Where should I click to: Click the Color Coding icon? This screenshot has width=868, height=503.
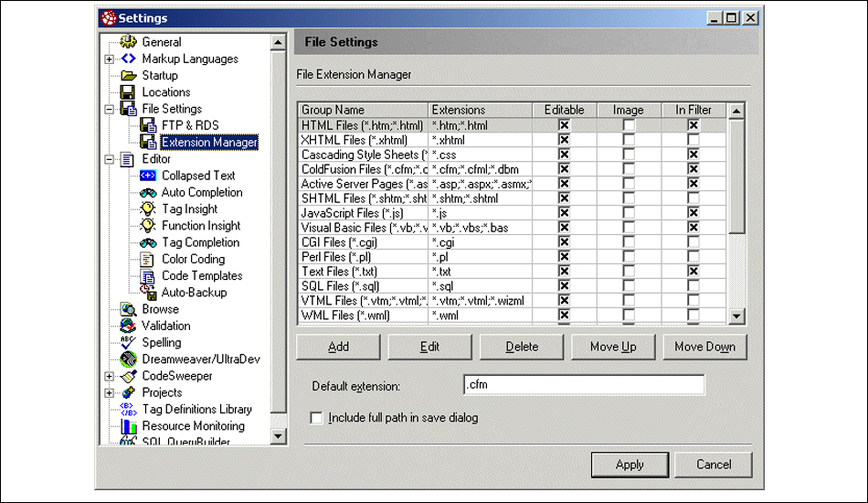point(147,259)
